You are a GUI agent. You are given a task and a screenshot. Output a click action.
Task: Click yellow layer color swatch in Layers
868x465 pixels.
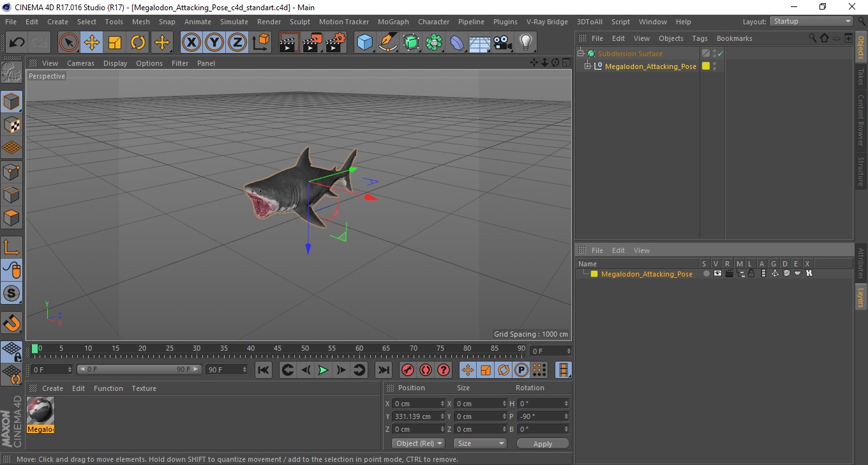coord(594,274)
